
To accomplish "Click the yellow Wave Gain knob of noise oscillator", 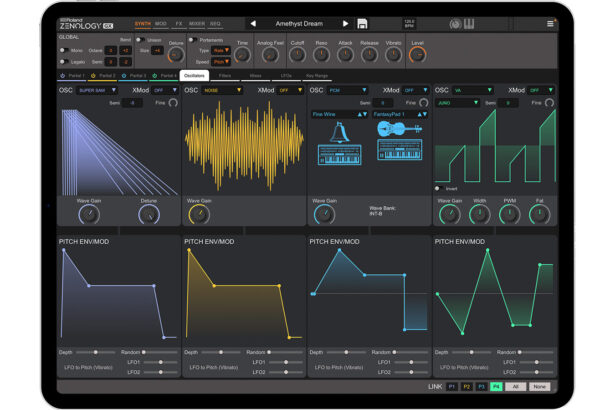I will 199,215.
